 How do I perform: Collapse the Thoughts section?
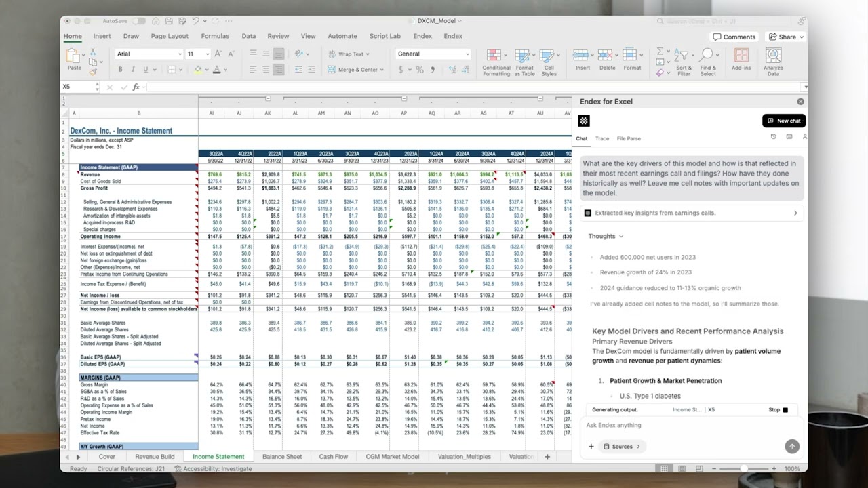coord(606,236)
